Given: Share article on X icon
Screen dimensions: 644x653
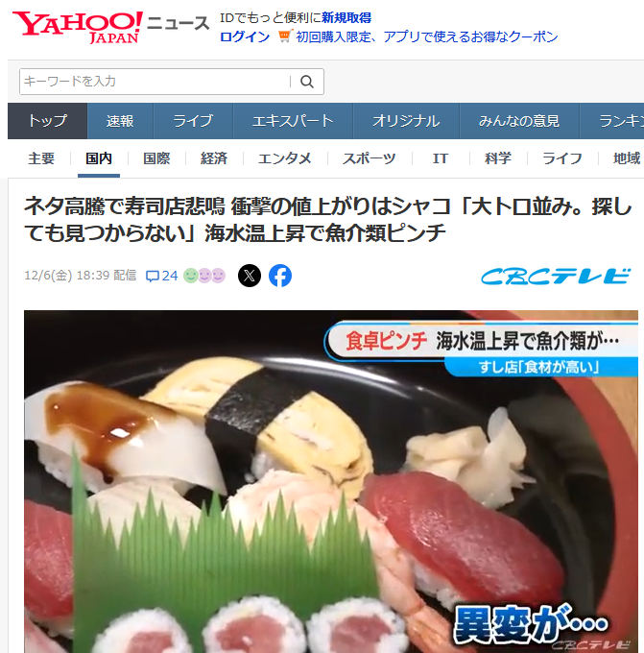Looking at the screenshot, I should 250,276.
